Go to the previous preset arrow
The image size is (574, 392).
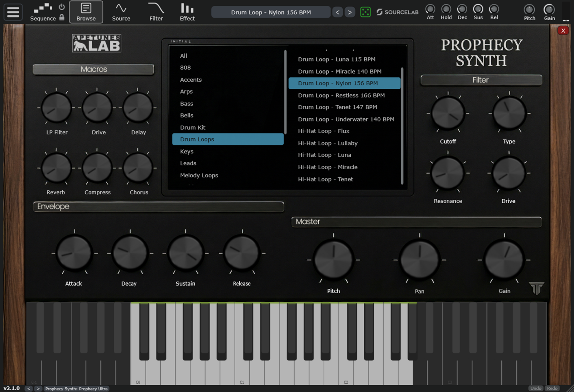[x=337, y=12]
